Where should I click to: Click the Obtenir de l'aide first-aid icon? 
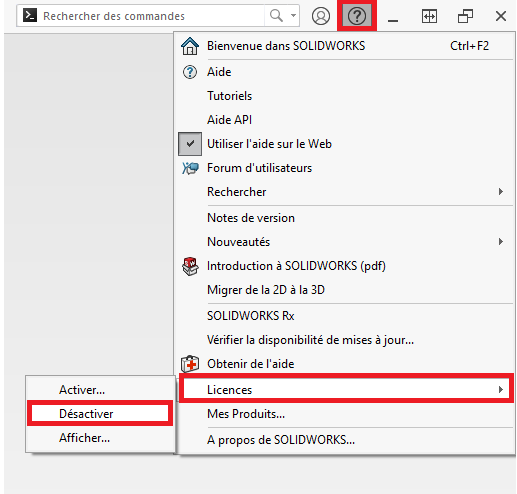(190, 364)
